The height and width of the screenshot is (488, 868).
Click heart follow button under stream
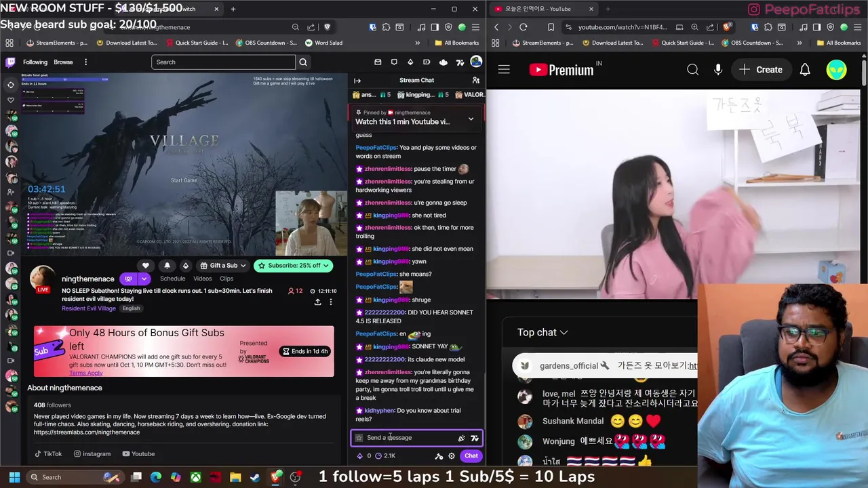(x=145, y=266)
